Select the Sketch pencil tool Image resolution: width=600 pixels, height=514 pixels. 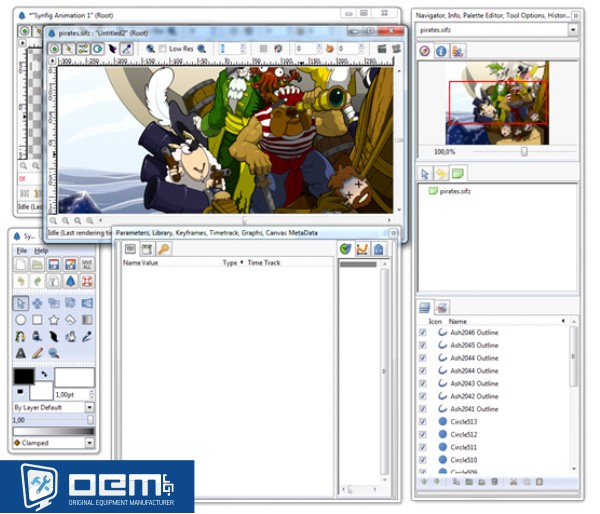tap(38, 353)
